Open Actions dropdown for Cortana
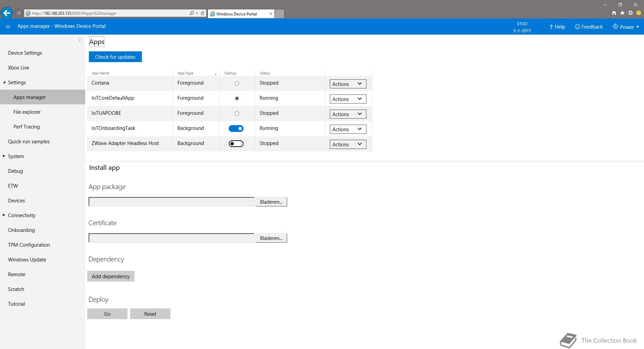This screenshot has height=349, width=644. pyautogui.click(x=348, y=84)
